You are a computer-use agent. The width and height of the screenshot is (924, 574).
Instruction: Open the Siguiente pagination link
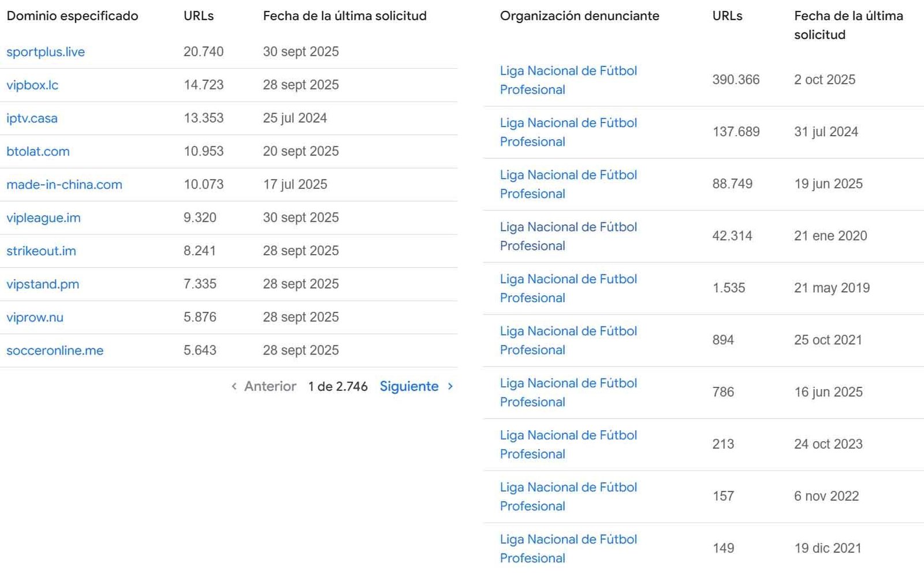[409, 386]
